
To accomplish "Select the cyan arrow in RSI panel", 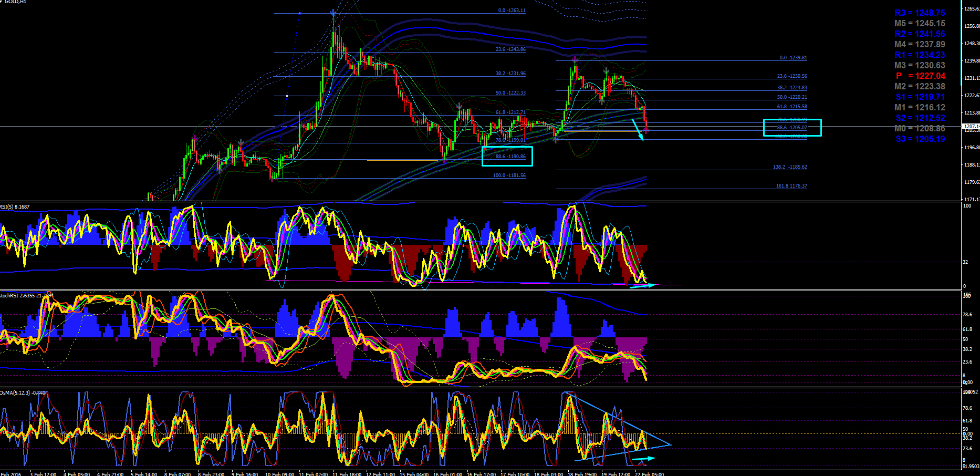I will (x=643, y=286).
